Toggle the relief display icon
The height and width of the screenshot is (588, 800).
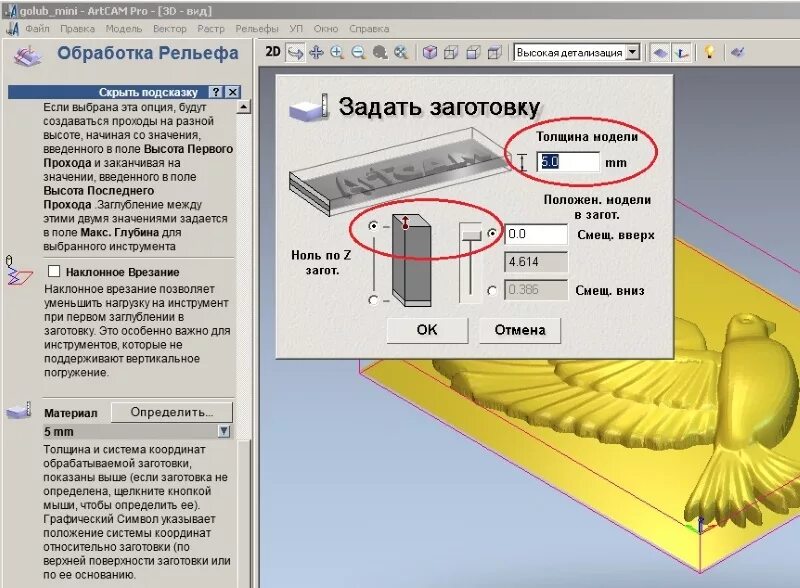tap(660, 53)
